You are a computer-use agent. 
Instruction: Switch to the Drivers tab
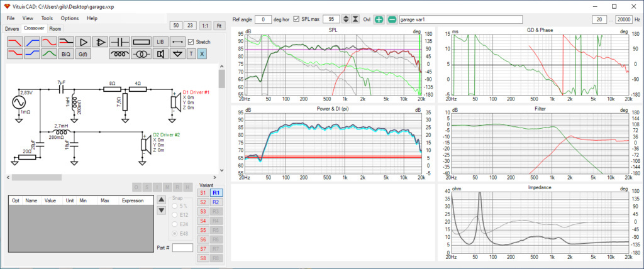(x=12, y=29)
